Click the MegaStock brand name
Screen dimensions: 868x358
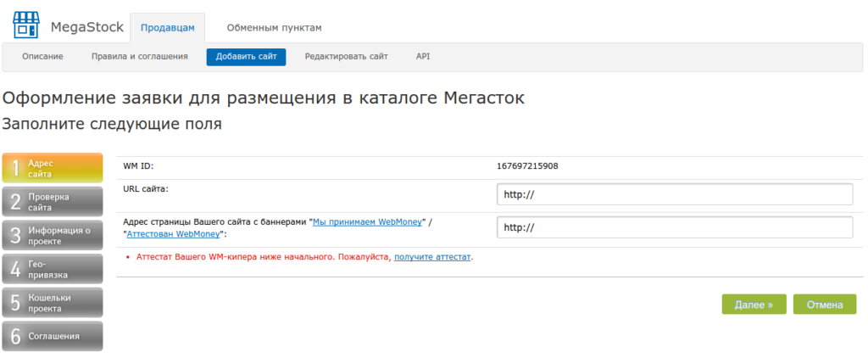pos(87,27)
